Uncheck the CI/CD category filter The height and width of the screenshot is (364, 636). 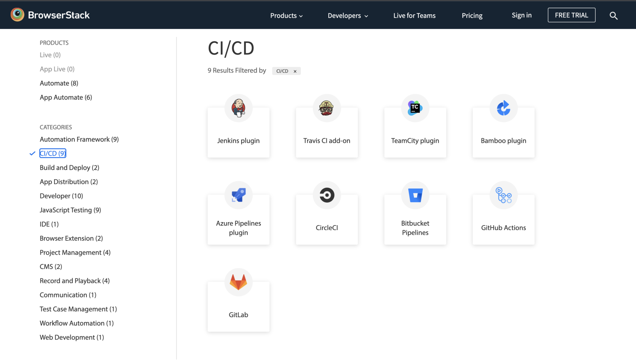point(52,153)
